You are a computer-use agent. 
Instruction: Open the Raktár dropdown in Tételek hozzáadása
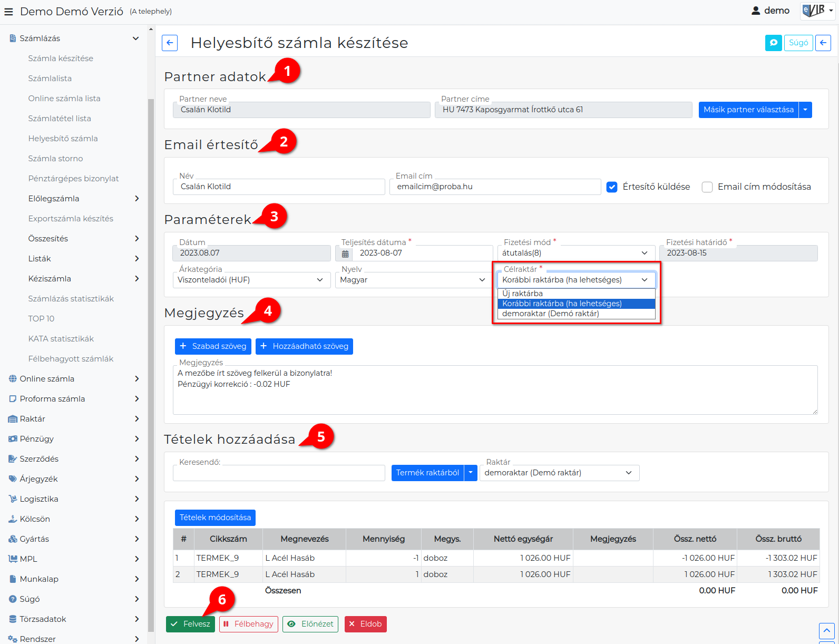(x=559, y=473)
